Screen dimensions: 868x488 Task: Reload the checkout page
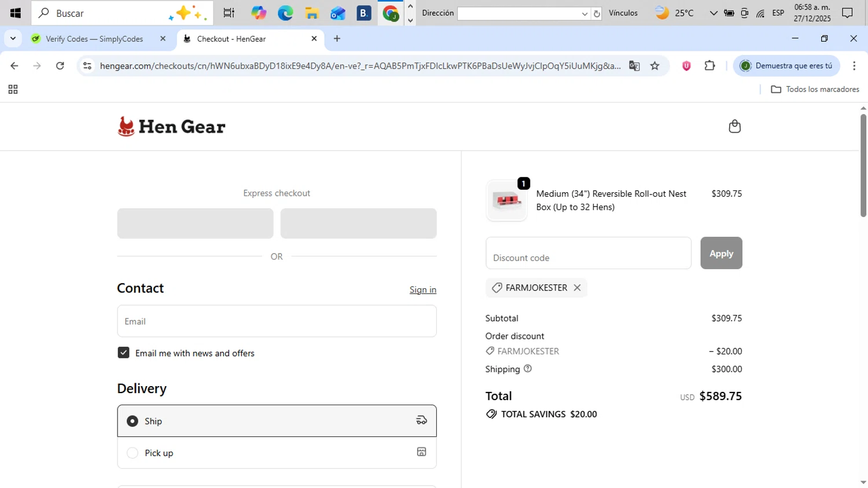coord(60,65)
